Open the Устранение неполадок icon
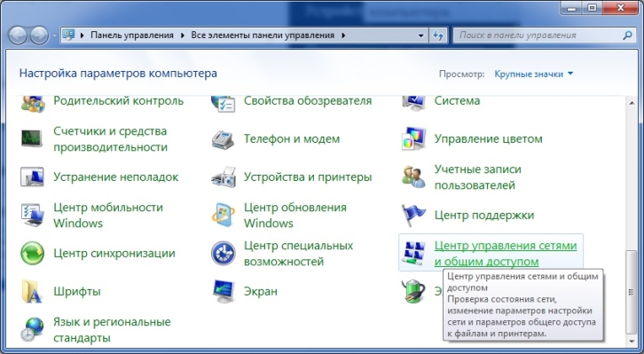Image resolution: width=644 pixels, height=354 pixels. [32, 177]
